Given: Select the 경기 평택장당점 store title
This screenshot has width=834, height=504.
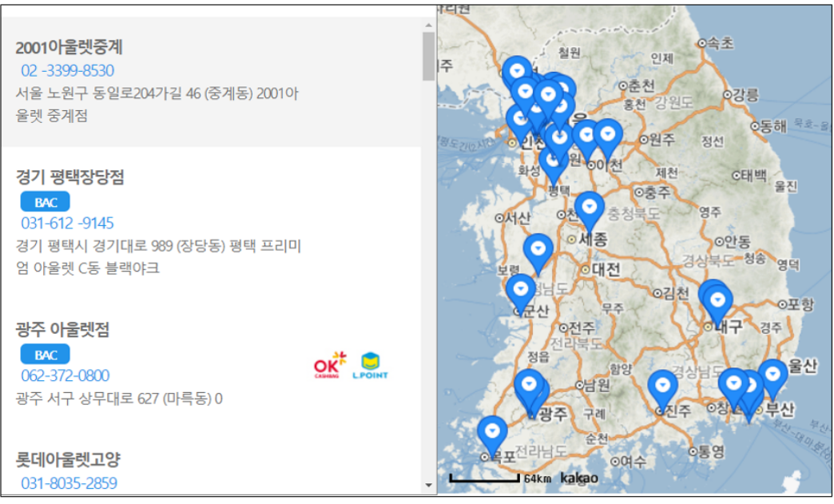Looking at the screenshot, I should point(69,177).
